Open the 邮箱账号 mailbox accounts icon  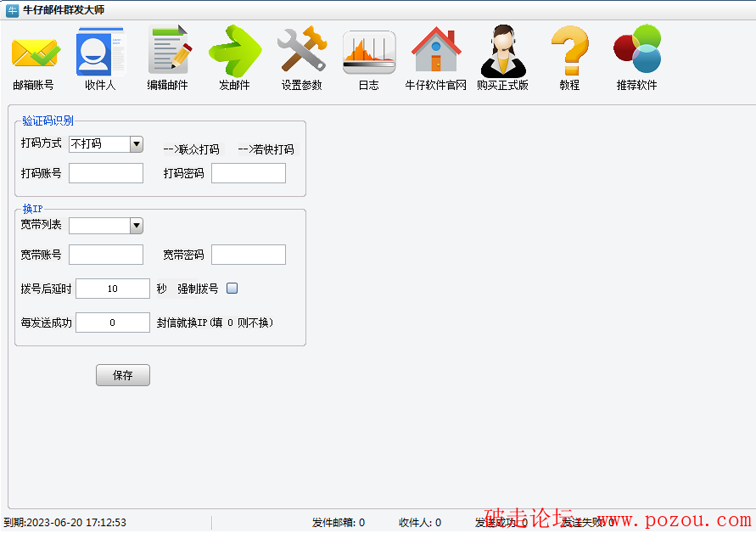click(x=34, y=53)
